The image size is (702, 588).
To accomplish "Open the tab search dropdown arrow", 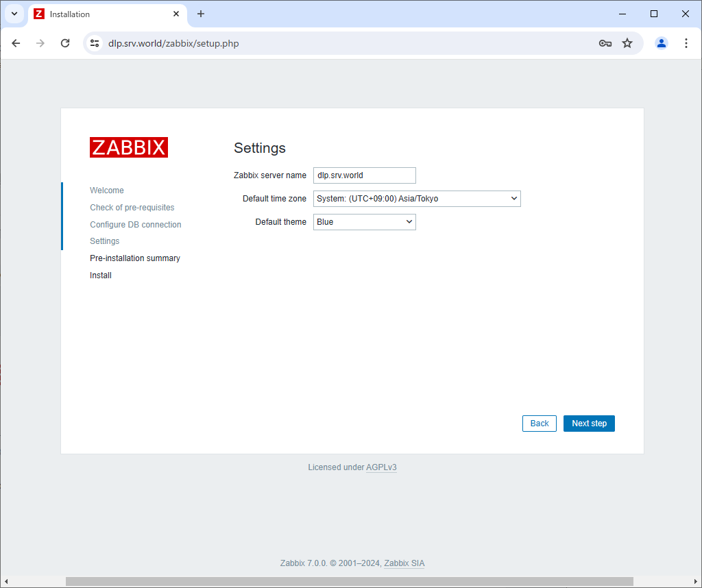I will pos(14,14).
